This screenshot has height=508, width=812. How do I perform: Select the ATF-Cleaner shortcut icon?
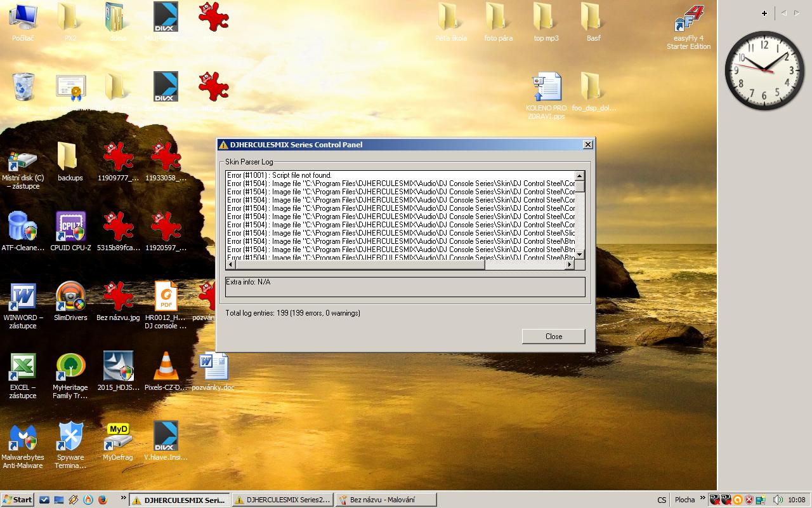click(23, 232)
